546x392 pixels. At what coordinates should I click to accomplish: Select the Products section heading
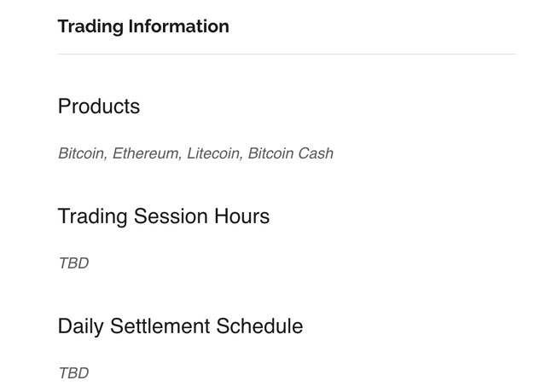(x=99, y=106)
